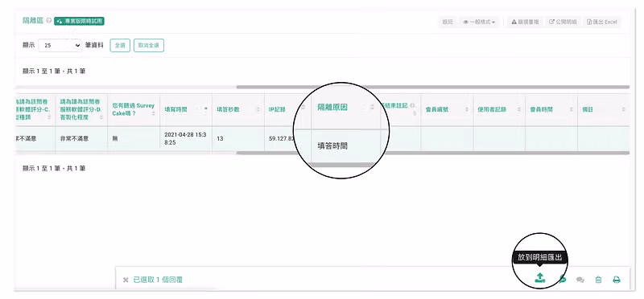Sort by the 會員時間 column header
644x299 pixels.
click(x=551, y=109)
